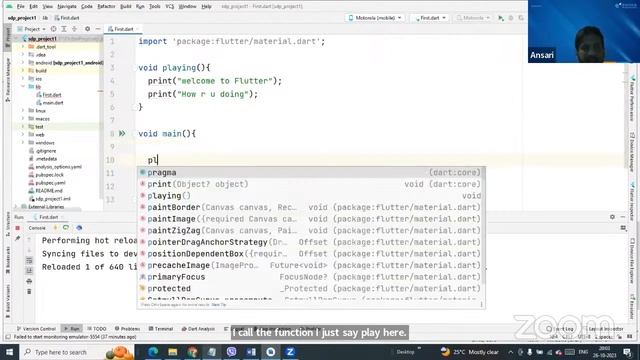
Task: Open the First.dart run configuration dropdown
Action: click(431, 18)
